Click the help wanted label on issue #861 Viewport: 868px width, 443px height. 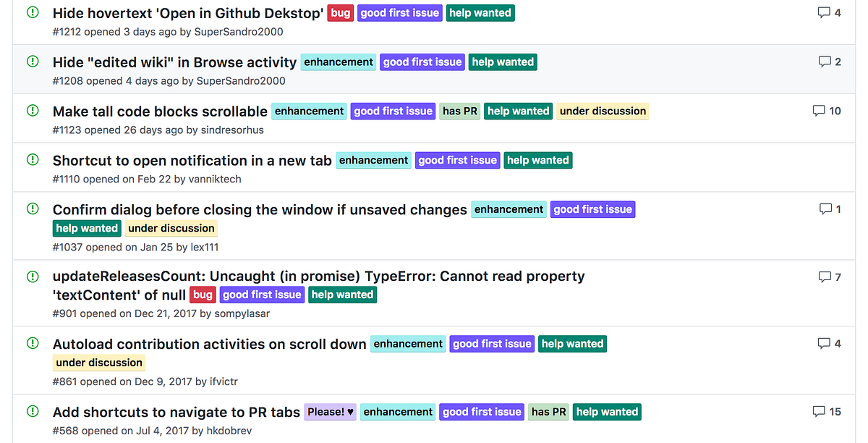[x=572, y=344]
